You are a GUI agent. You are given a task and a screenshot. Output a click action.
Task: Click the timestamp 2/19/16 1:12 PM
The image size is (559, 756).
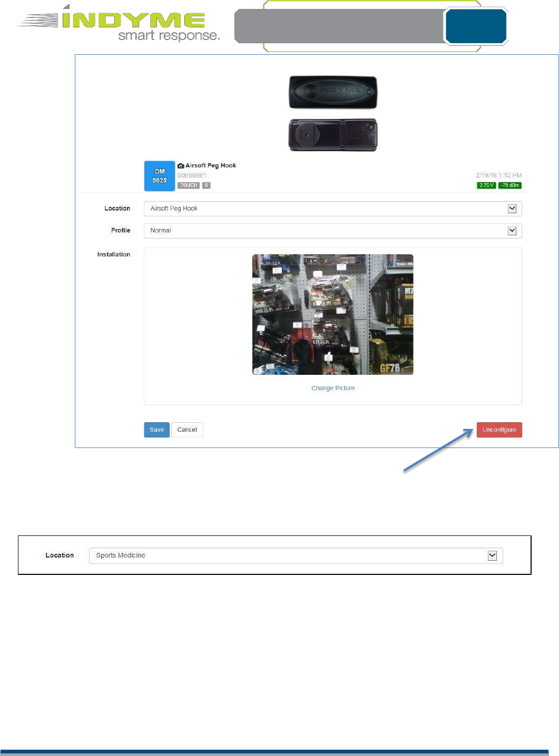point(498,175)
